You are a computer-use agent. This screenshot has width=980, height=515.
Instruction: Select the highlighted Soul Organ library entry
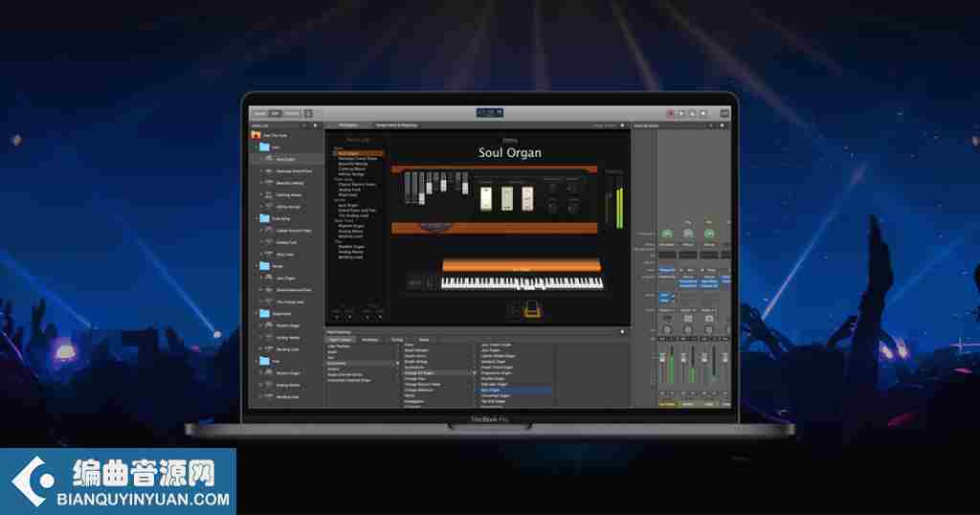(x=516, y=390)
